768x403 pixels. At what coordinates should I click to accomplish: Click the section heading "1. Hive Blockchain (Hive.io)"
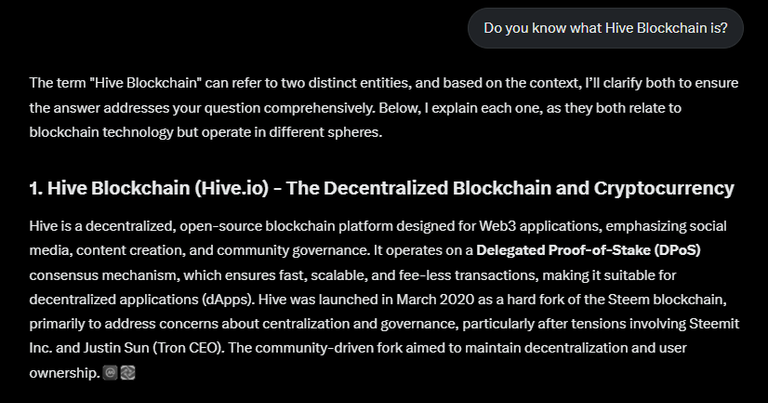(149, 188)
